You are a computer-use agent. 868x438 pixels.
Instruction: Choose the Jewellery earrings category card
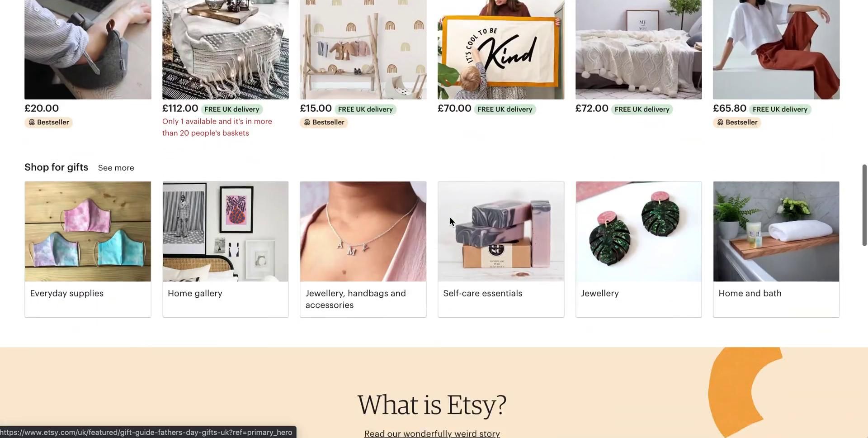[x=638, y=249]
